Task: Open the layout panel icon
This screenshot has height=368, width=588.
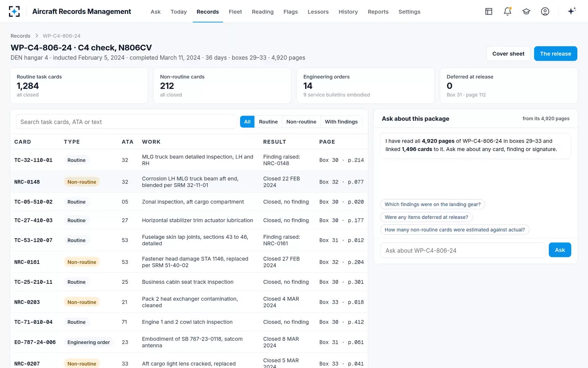Action: coord(489,11)
